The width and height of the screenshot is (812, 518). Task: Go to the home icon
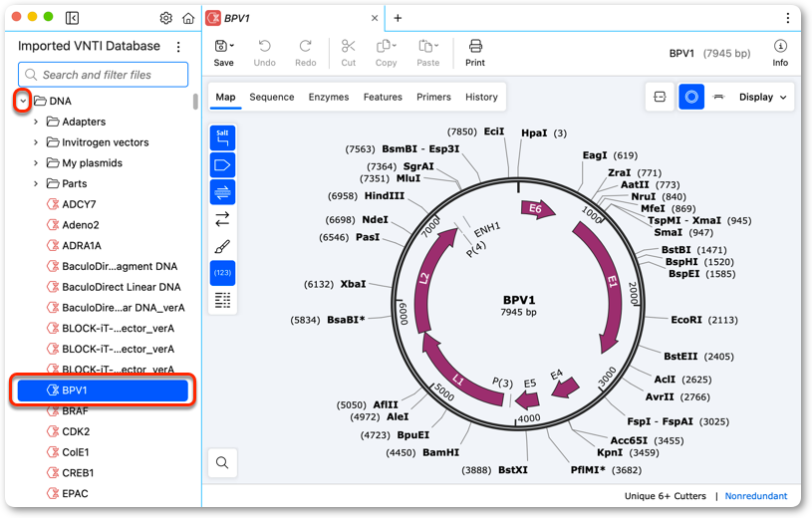pyautogui.click(x=188, y=18)
